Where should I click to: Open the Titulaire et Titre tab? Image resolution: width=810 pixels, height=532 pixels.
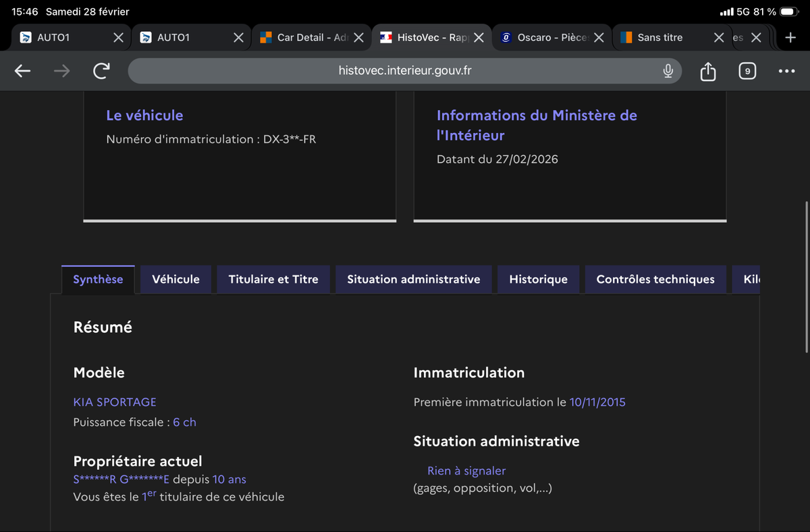click(x=273, y=280)
